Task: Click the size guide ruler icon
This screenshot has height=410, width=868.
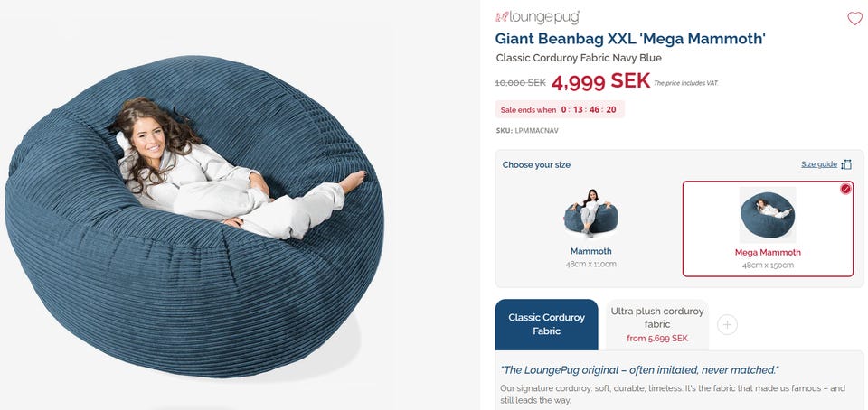Action: click(846, 164)
